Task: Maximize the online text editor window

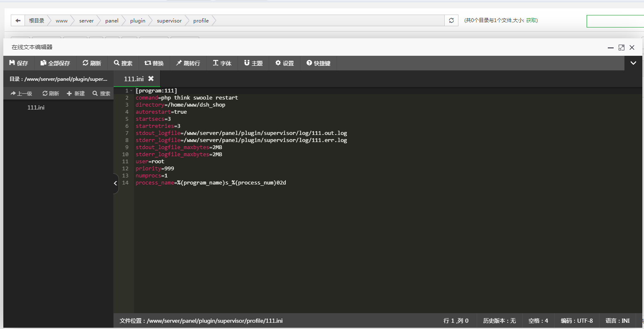Action: (622, 47)
